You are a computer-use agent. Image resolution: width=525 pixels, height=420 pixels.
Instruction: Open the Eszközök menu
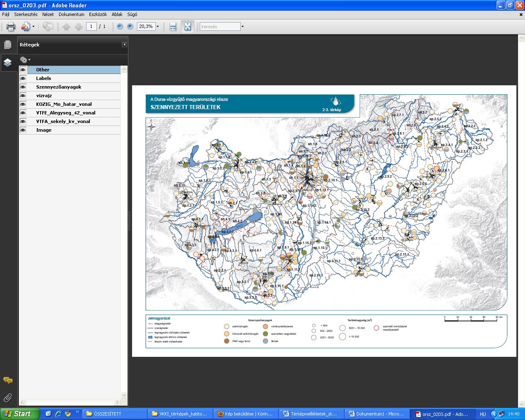98,14
